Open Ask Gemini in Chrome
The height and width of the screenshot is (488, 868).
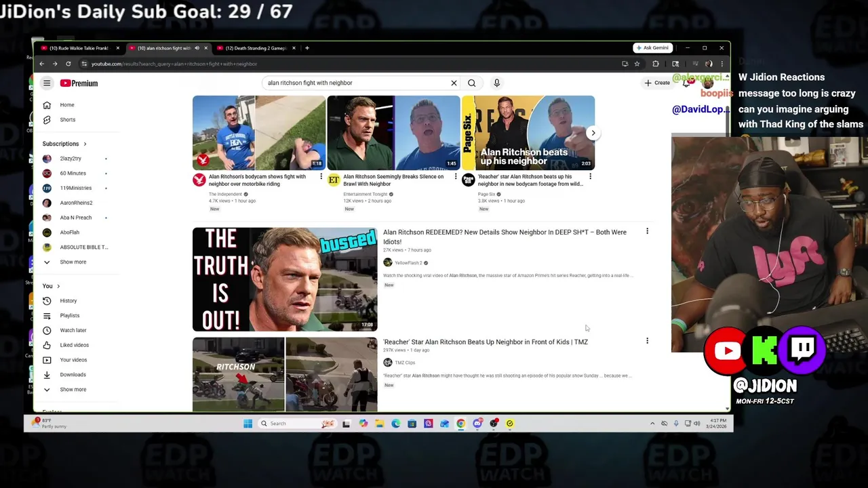(x=652, y=47)
